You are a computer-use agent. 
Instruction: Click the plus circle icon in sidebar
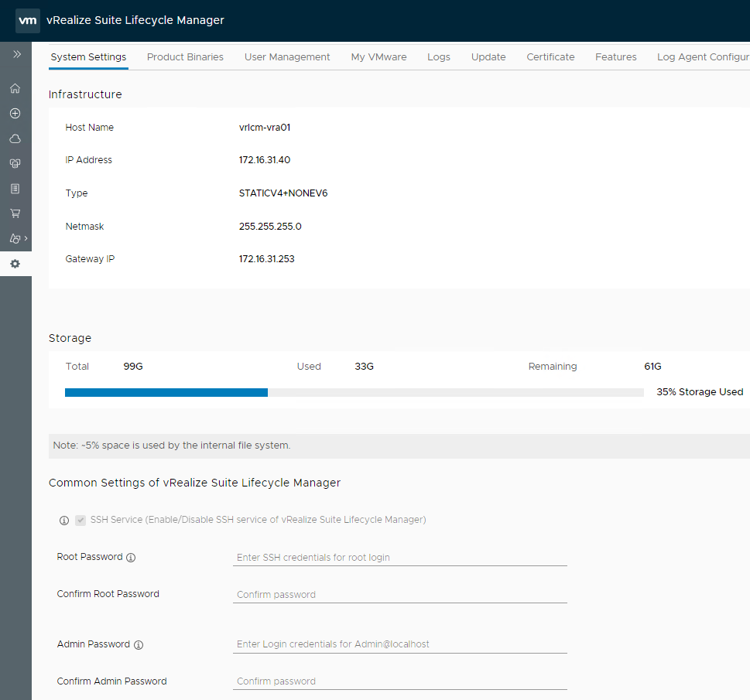(x=15, y=114)
